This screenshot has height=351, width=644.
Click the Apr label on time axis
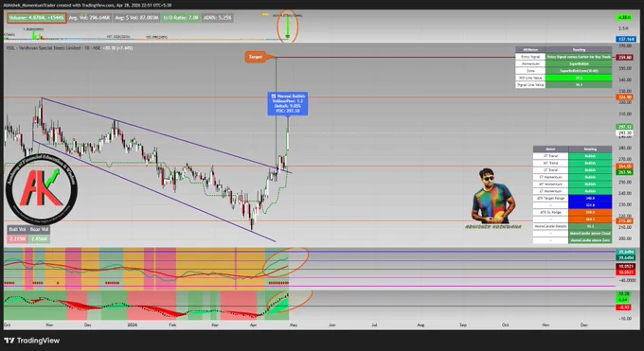click(x=253, y=325)
